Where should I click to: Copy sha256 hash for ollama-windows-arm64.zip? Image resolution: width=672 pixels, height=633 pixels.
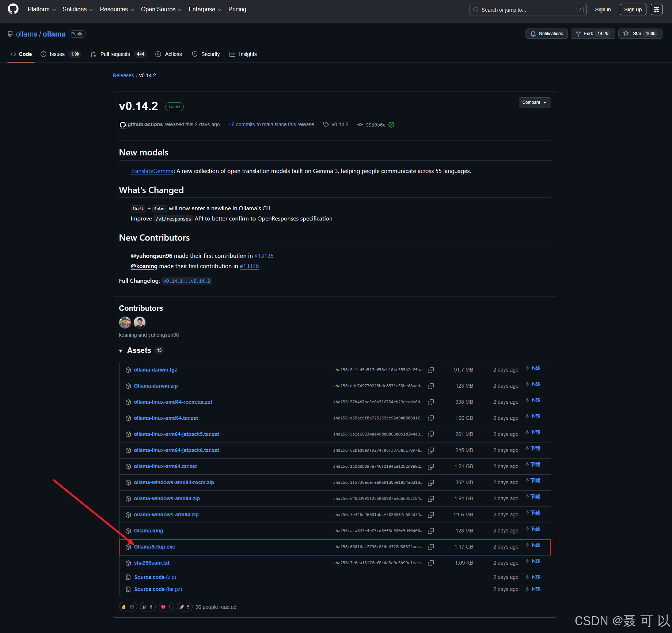[431, 515]
